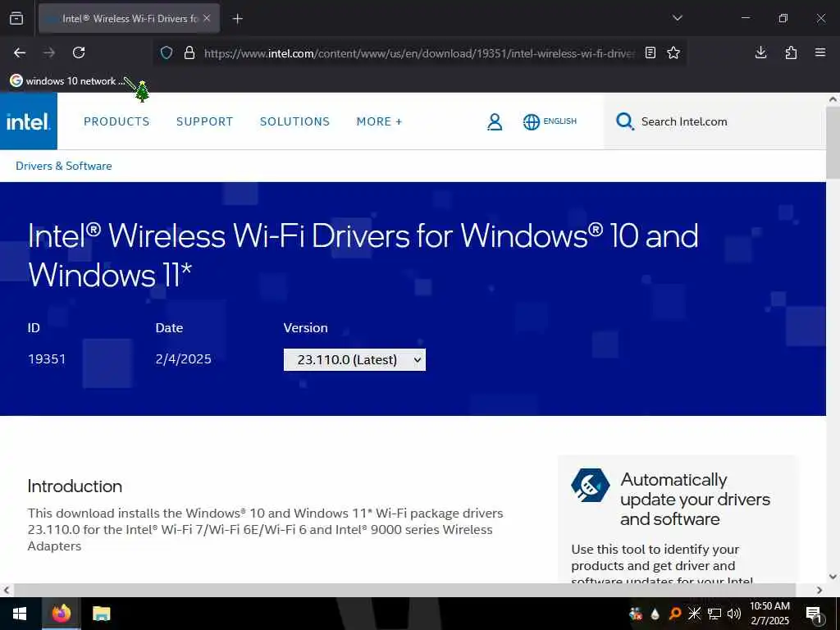Open the 23.110.0 (Latest) version dropdown
This screenshot has width=840, height=630.
354,359
